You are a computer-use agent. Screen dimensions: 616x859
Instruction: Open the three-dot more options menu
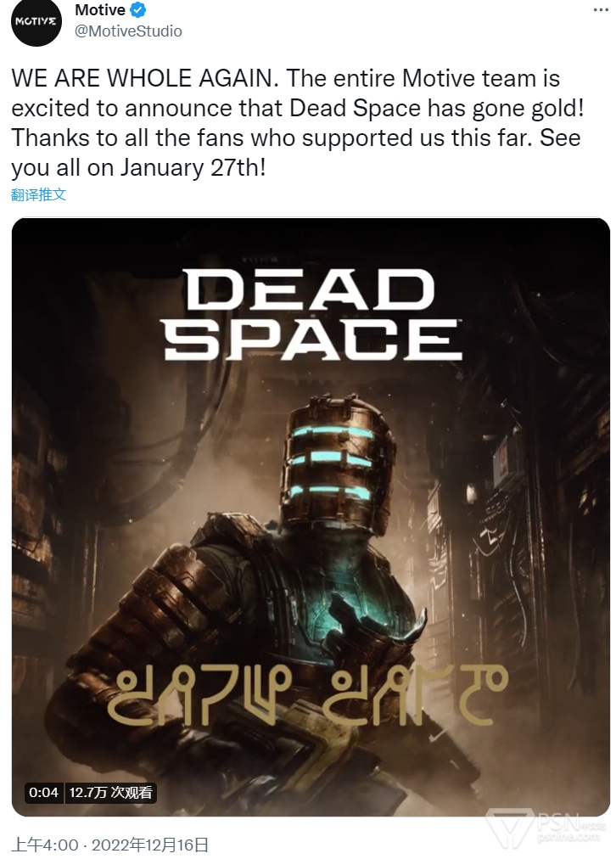coord(601,10)
